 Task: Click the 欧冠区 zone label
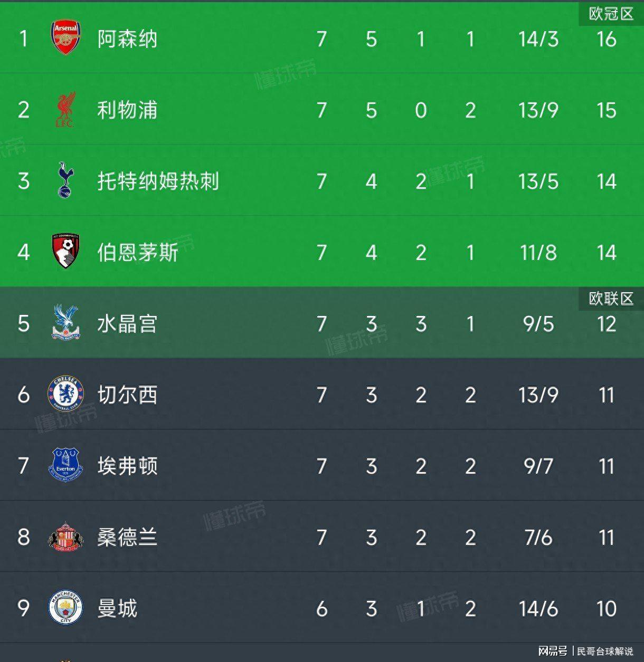(611, 14)
